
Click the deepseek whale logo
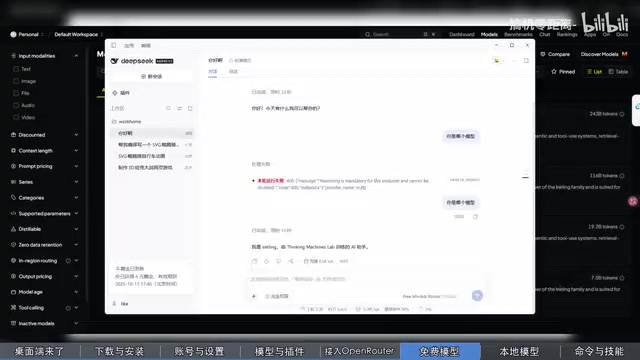(115, 61)
